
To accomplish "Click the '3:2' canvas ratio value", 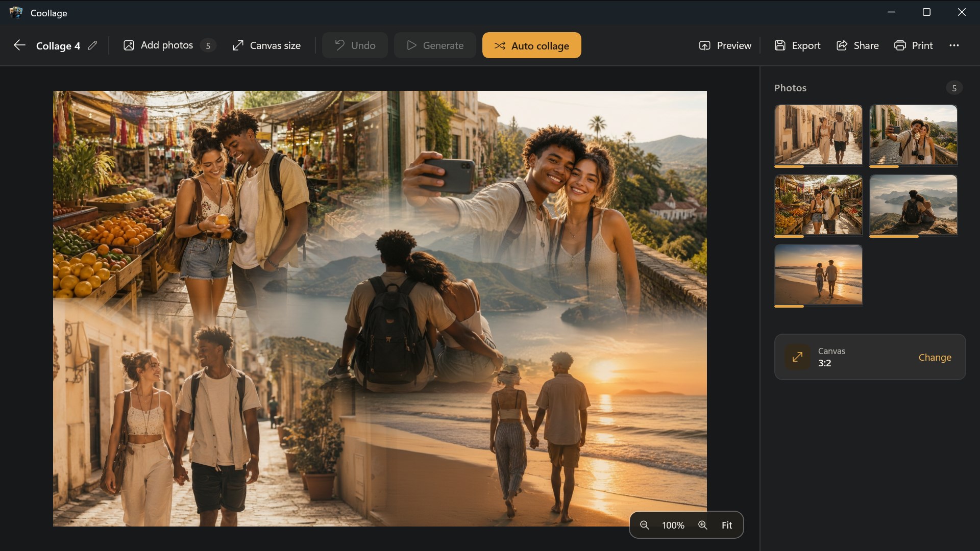I will coord(824,363).
